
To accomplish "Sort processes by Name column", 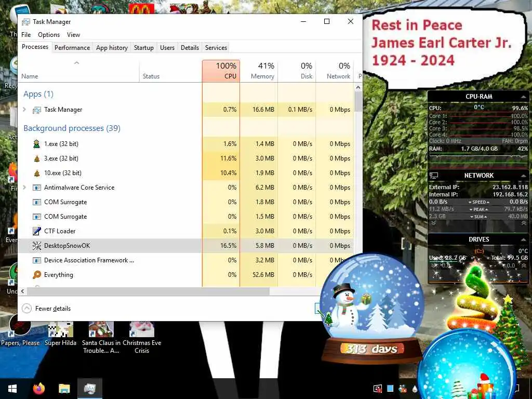I will [x=78, y=71].
